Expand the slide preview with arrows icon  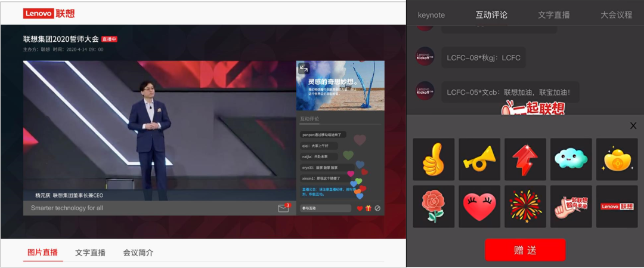coord(304,69)
